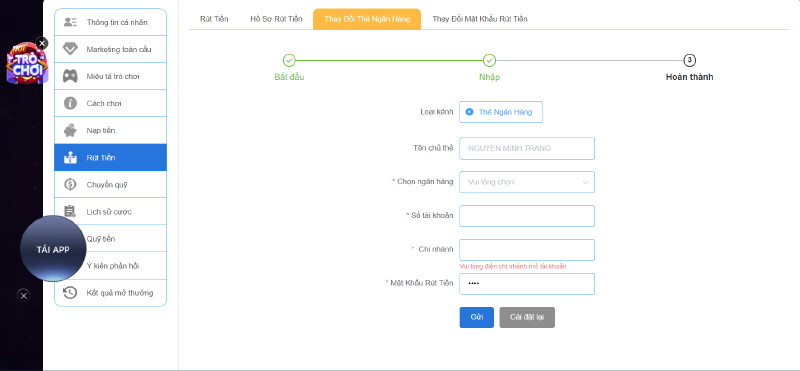Screen dimensions: 800x371
Task: Click the Marketing toàn cầu diamond icon
Action: (x=70, y=49)
